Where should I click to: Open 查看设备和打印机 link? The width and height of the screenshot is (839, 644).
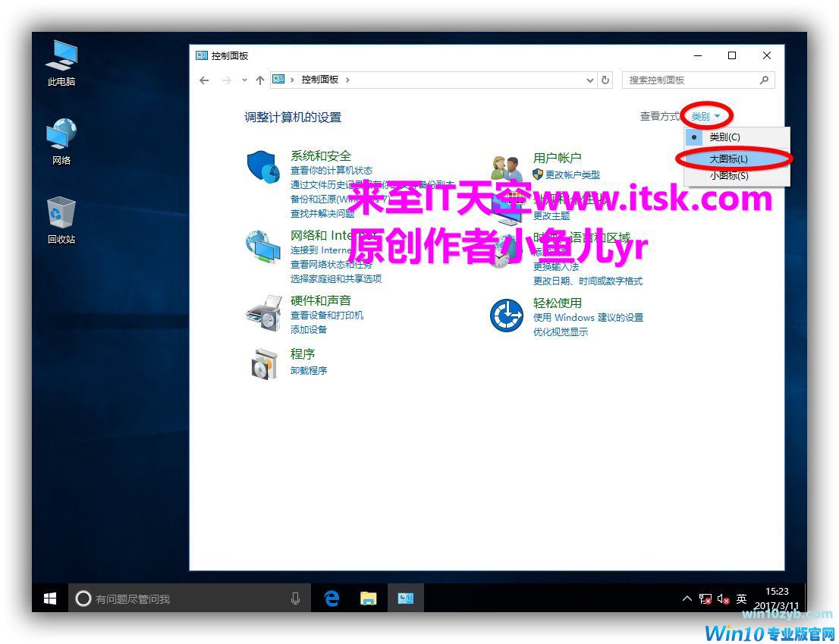pyautogui.click(x=327, y=316)
